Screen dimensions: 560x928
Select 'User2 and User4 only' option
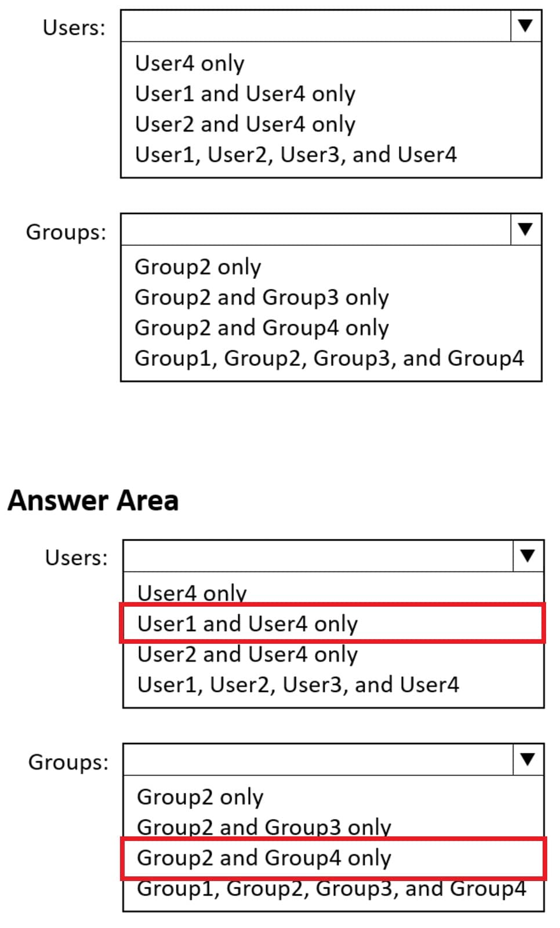245,124
